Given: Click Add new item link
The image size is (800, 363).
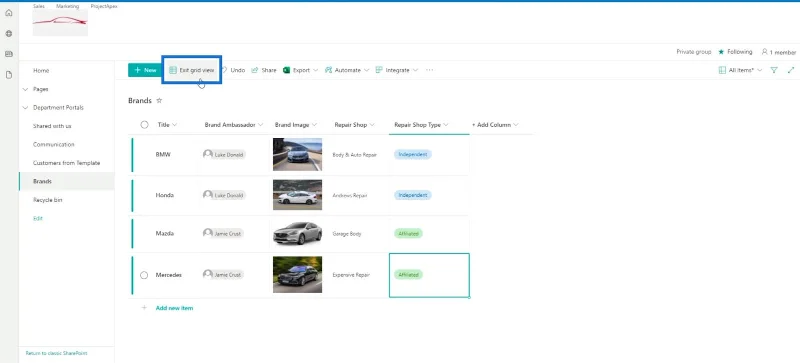Looking at the screenshot, I should (x=174, y=308).
